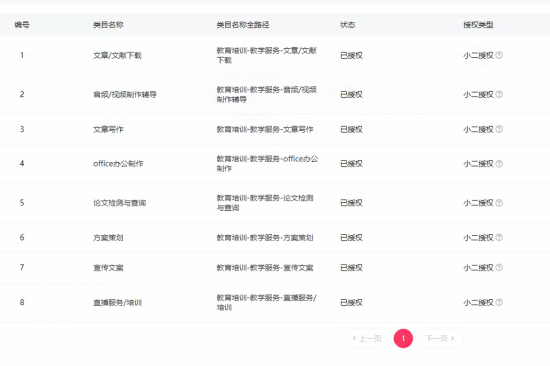Click the 方案策划 category name

pos(108,238)
